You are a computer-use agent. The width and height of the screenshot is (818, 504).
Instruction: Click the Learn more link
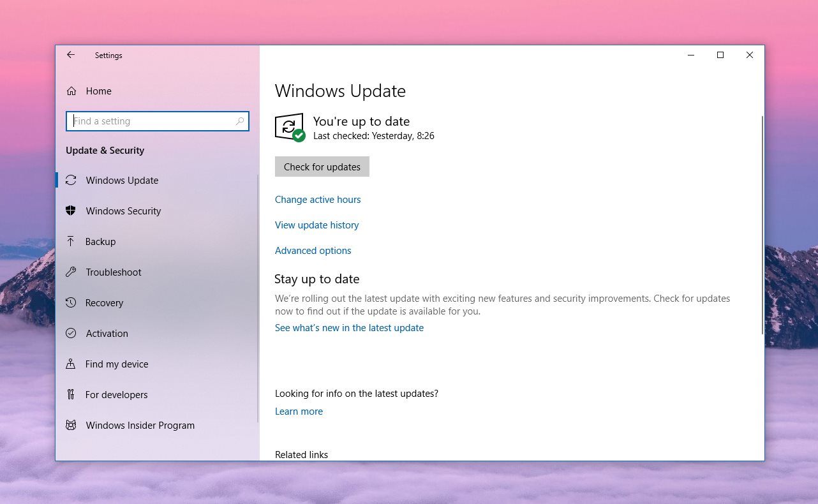tap(299, 411)
